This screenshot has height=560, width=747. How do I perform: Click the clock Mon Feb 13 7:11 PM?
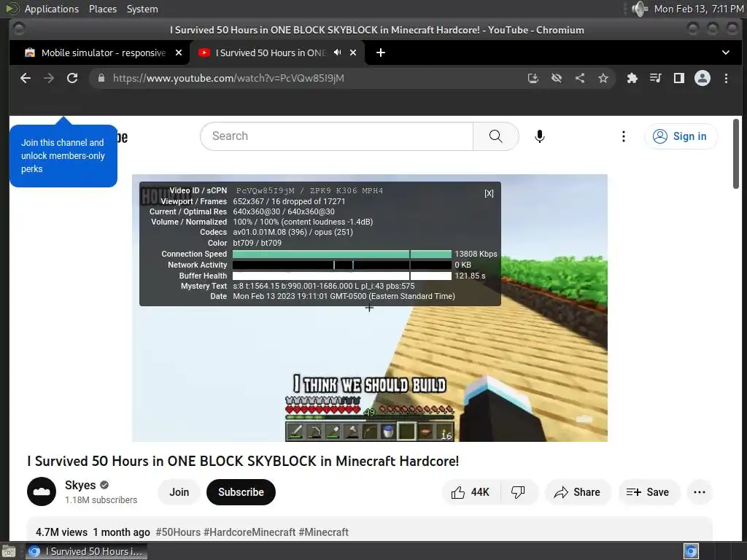click(699, 9)
